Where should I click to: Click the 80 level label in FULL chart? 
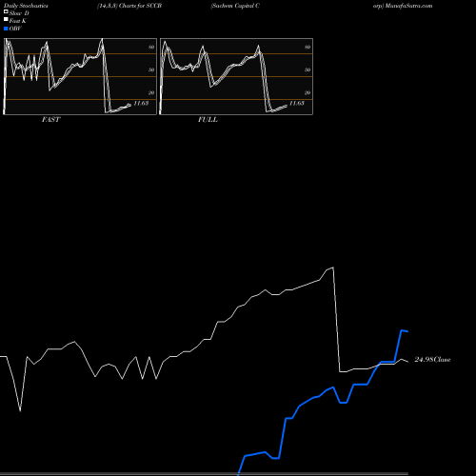coord(307,47)
